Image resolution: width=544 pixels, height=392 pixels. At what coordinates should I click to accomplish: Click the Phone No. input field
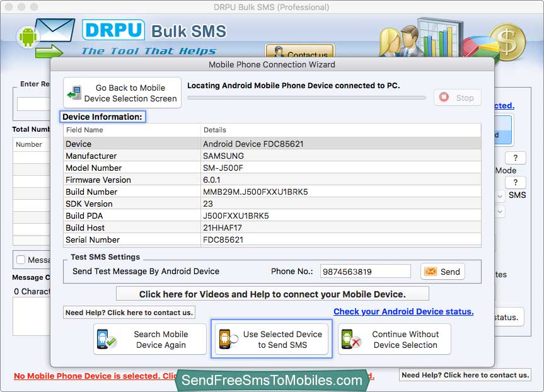tap(366, 271)
